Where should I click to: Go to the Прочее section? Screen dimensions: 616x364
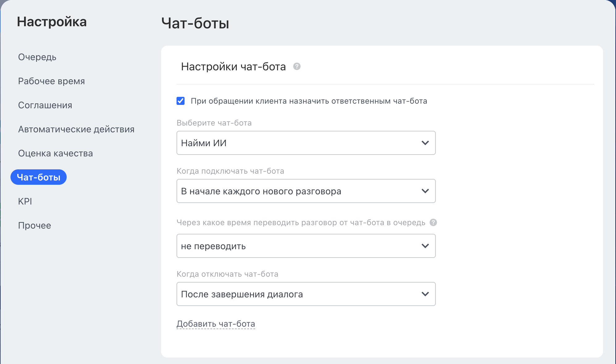(35, 225)
